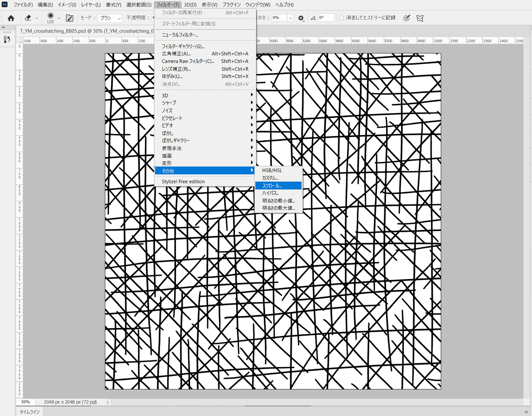
Task: Click the smoothing 0% input field
Action: 279,18
